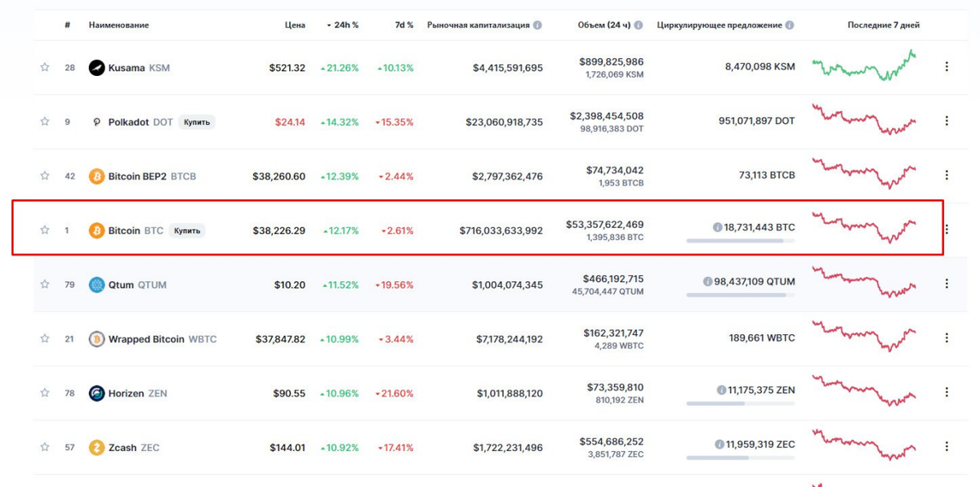Image resolution: width=980 pixels, height=487 pixels.
Task: Open the Kusama coin logo
Action: click(x=96, y=68)
